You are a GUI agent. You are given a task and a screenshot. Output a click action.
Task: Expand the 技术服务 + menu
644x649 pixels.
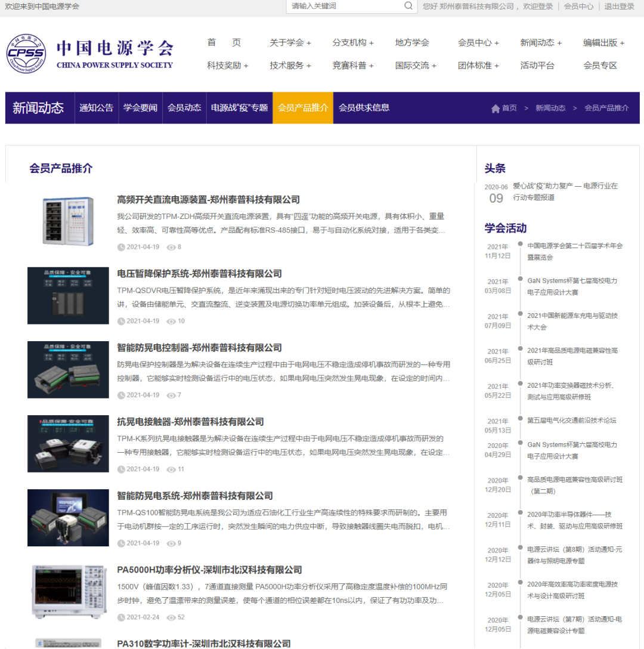pos(290,66)
